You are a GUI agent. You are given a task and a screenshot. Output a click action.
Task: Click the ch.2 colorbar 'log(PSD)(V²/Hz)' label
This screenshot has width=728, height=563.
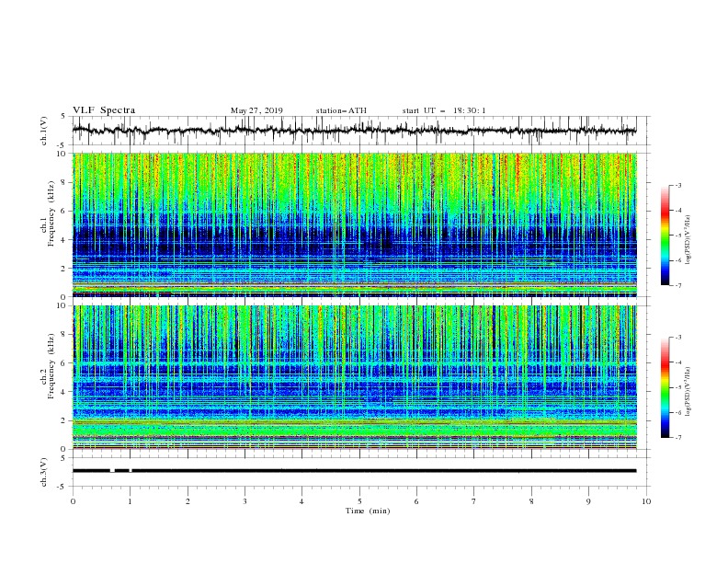[688, 391]
